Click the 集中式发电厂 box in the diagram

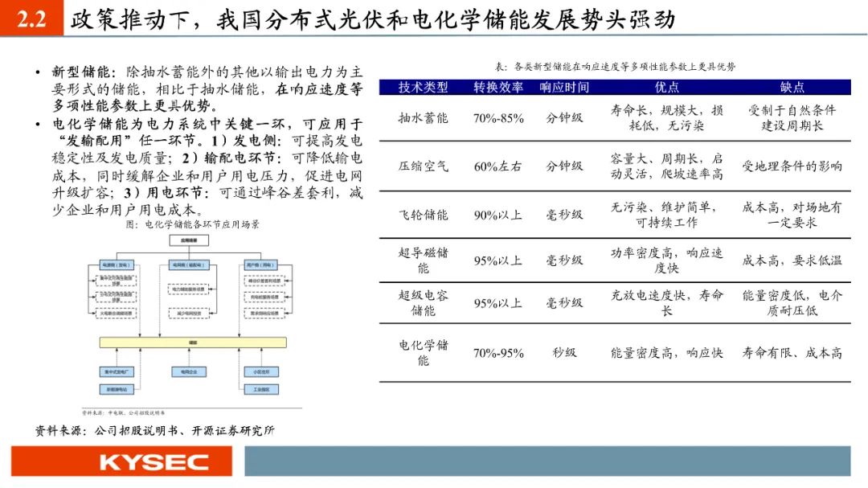coord(117,371)
